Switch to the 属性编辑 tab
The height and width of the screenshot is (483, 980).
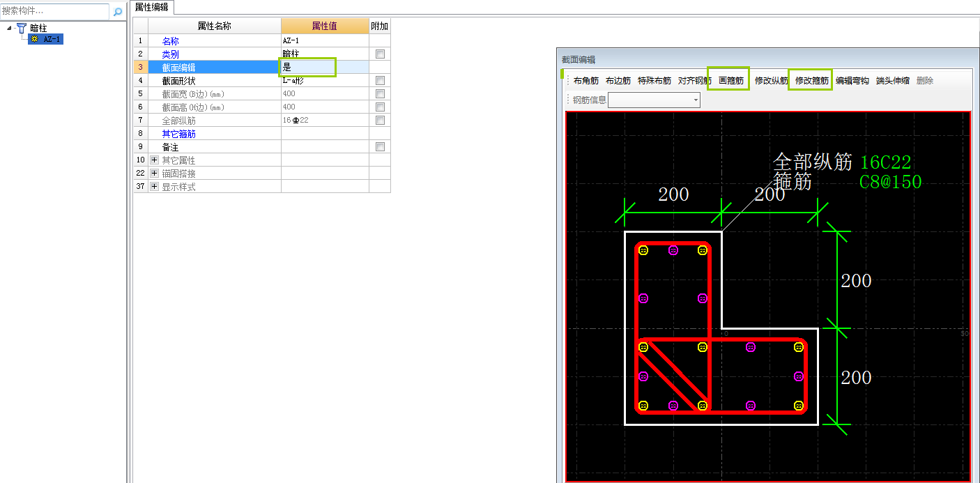[151, 7]
